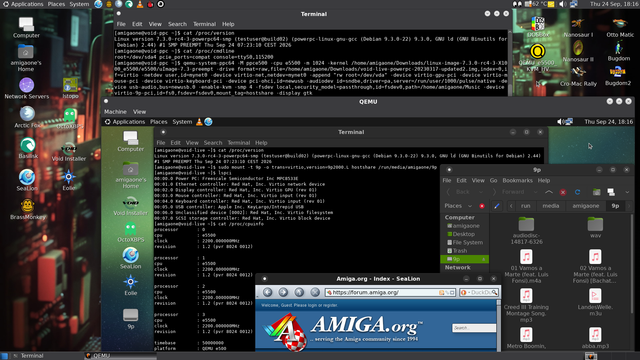The image size is (640, 360).
Task: Open Places menu in host top panel
Action: pos(56,4)
